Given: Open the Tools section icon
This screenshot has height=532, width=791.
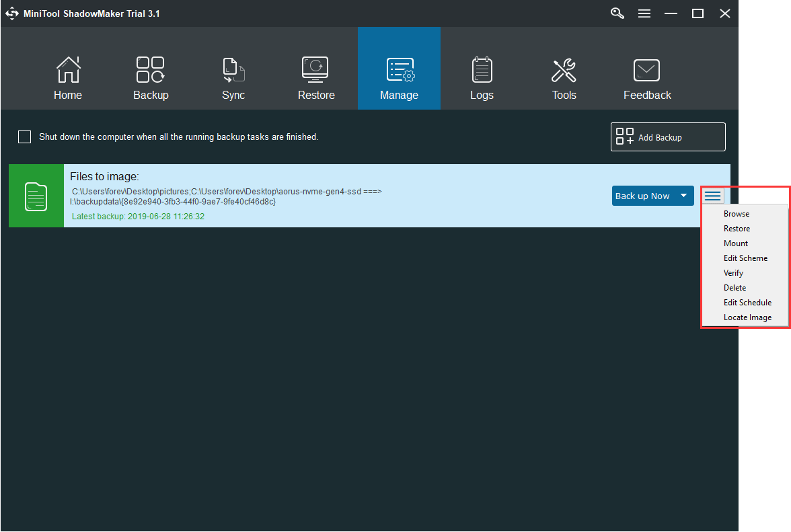Looking at the screenshot, I should coord(564,71).
